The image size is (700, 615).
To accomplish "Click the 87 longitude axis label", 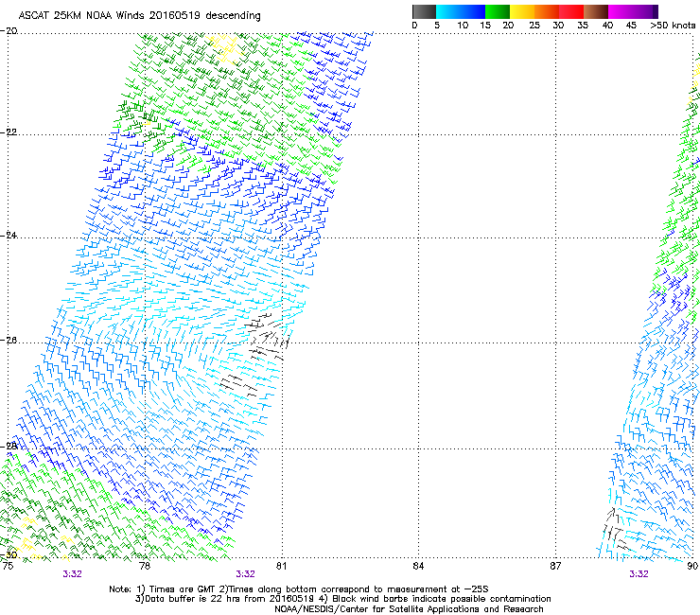I will point(555,566).
